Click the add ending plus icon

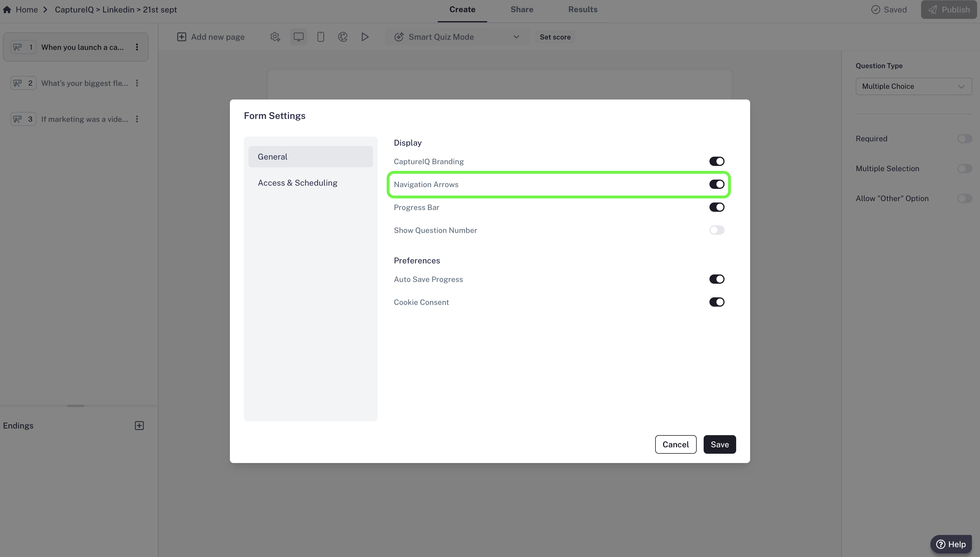pyautogui.click(x=139, y=425)
